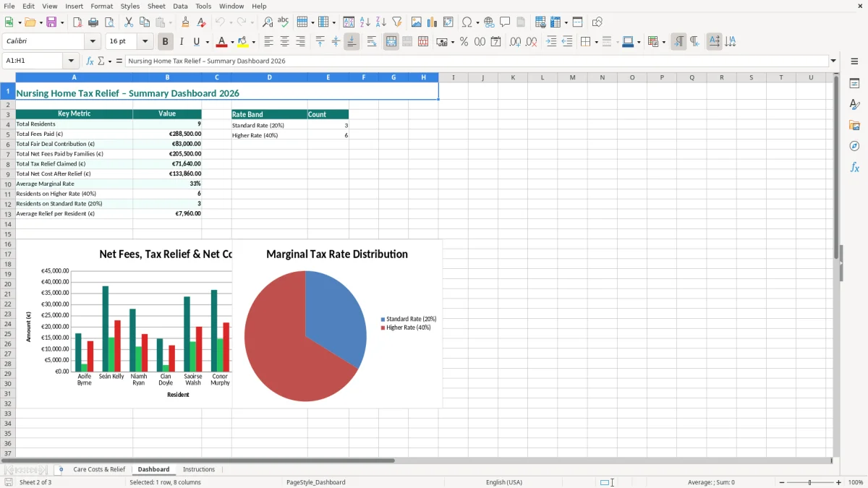Viewport: 868px width, 488px height.
Task: Open Find & Replace
Action: click(x=268, y=22)
